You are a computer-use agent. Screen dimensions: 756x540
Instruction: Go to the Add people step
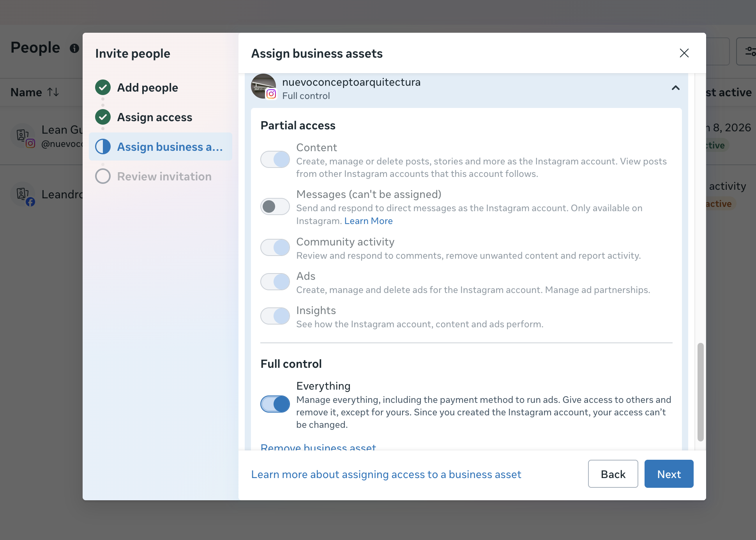coord(147,88)
